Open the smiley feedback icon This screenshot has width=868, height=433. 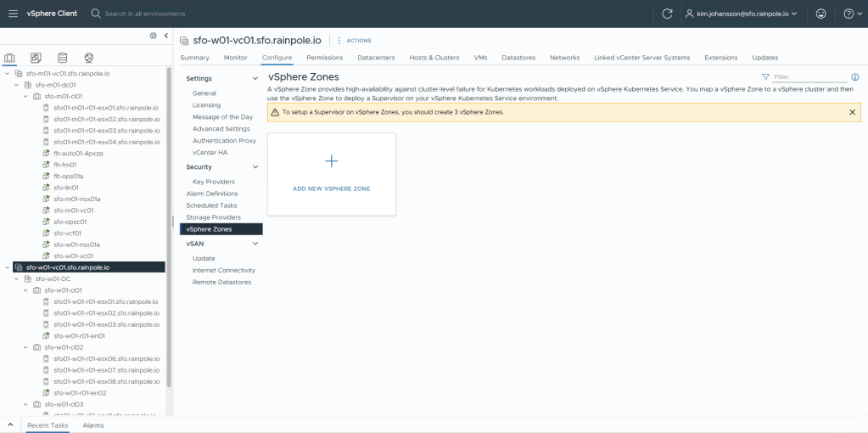820,14
